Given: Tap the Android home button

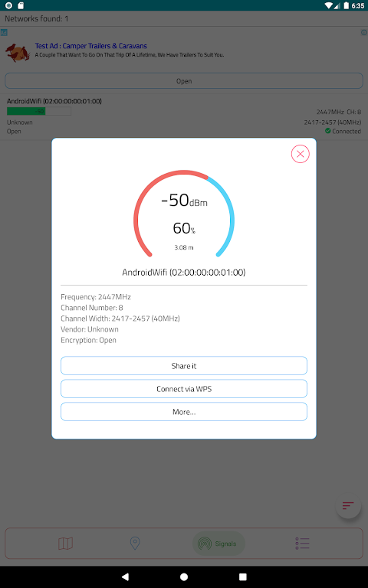Looking at the screenshot, I should pos(184,577).
